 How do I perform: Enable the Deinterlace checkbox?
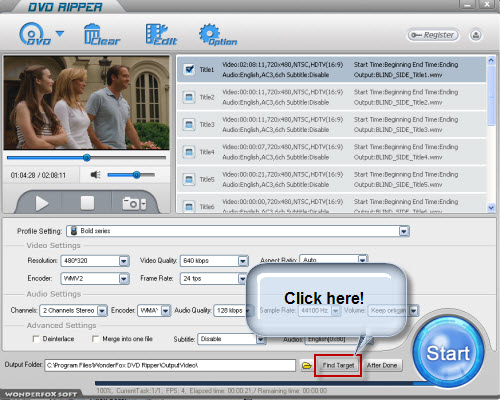[36, 339]
